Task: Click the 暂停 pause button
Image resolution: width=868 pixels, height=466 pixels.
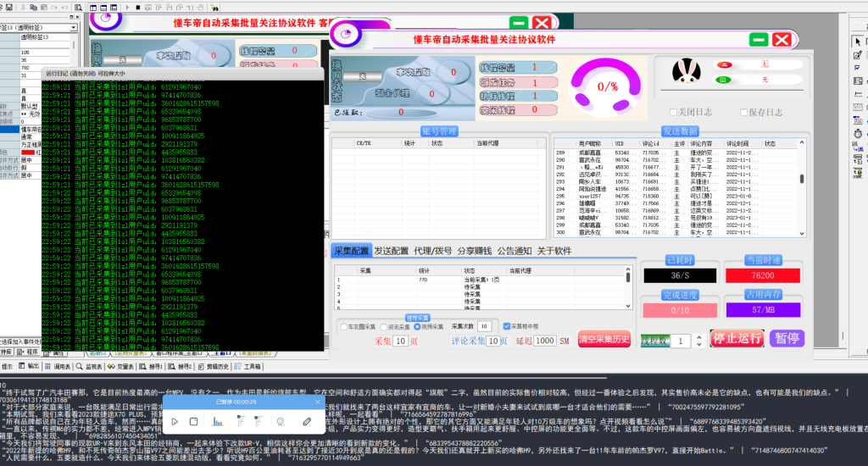Action: (x=787, y=338)
